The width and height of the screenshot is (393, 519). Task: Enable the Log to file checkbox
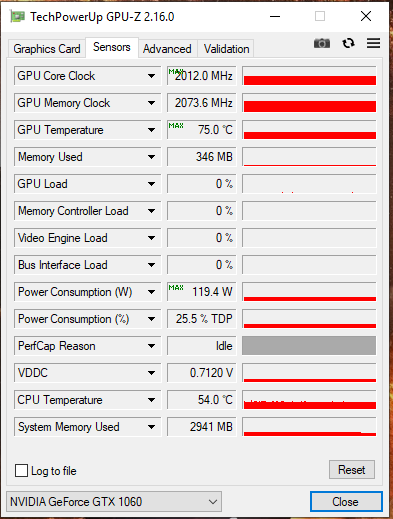pos(22,471)
